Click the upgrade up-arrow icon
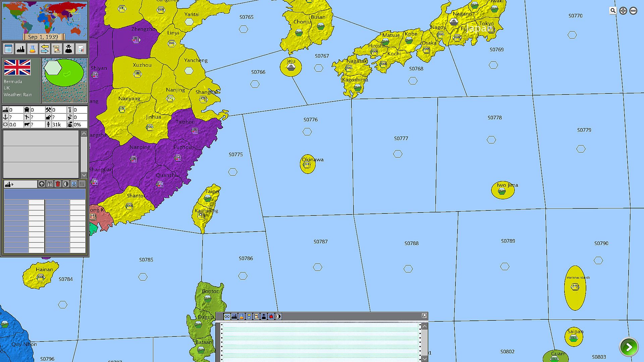Viewport: 644px width, 362px height. (42, 184)
